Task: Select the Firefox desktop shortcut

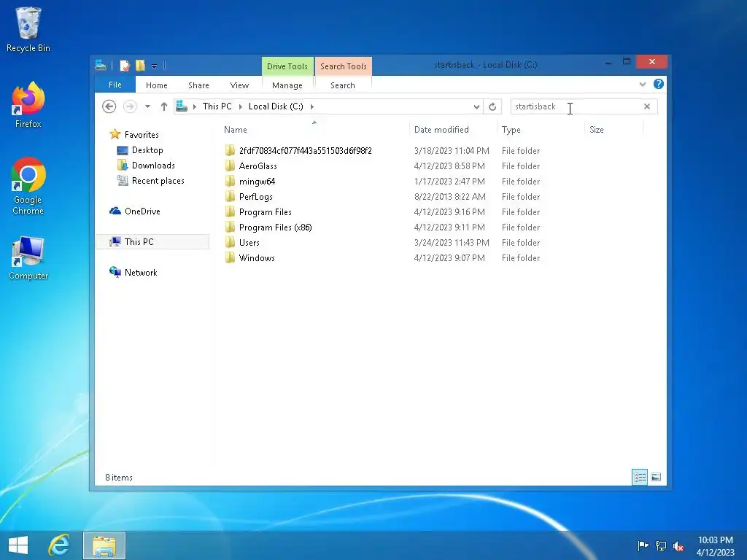Action: (28, 105)
